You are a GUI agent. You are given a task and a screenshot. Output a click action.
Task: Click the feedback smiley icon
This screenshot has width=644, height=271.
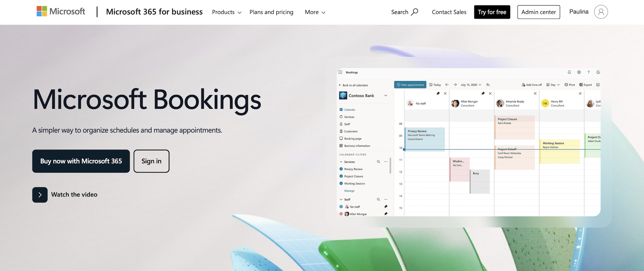598,72
